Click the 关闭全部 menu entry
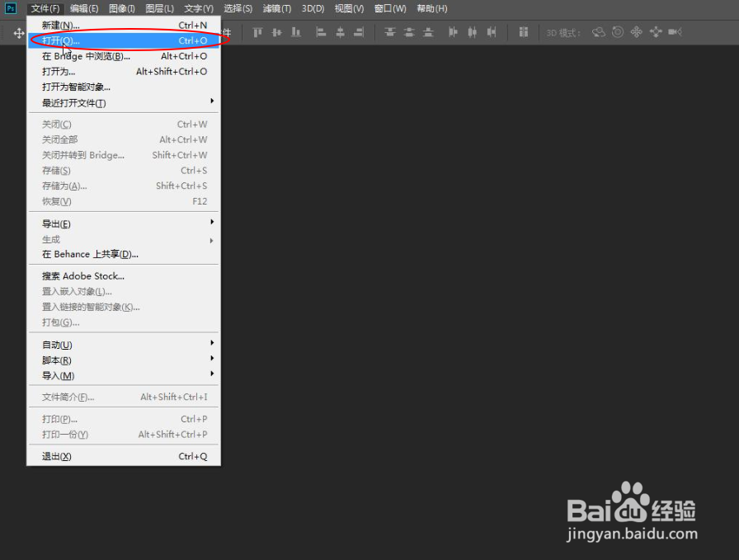 (x=124, y=139)
